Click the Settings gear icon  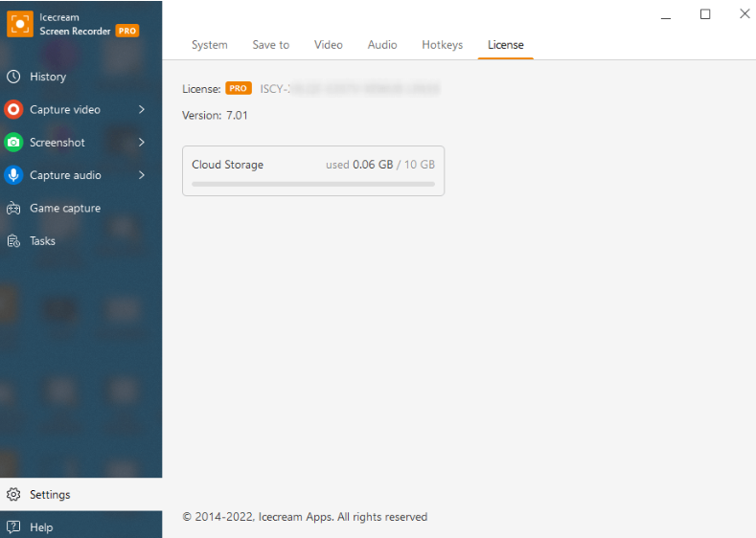[x=13, y=495]
